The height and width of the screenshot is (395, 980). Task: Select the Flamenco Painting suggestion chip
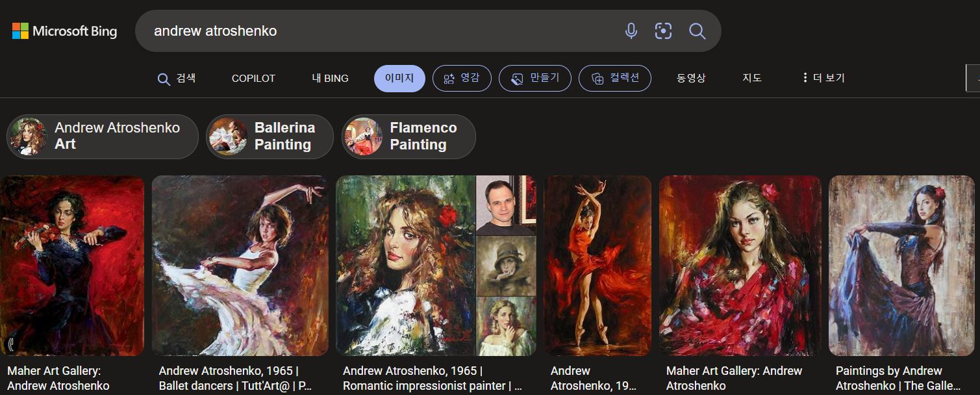[x=408, y=136]
